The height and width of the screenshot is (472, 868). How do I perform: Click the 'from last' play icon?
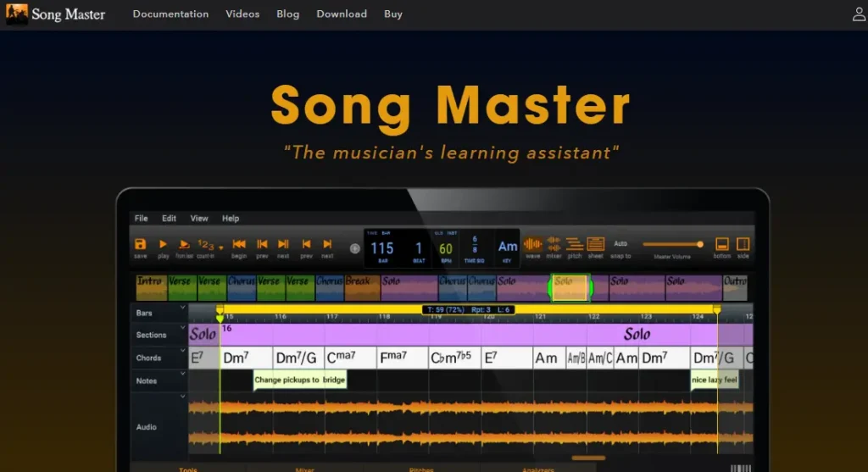pyautogui.click(x=184, y=245)
